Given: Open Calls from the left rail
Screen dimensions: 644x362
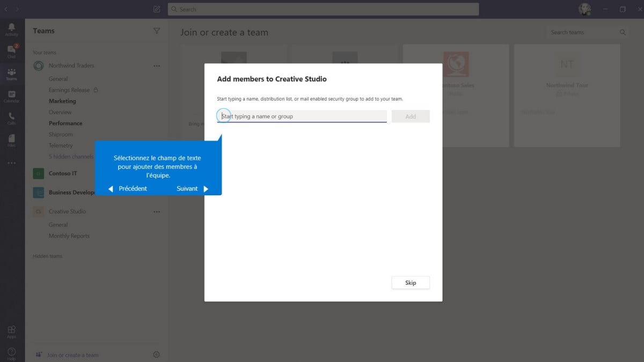Looking at the screenshot, I should pos(12,119).
